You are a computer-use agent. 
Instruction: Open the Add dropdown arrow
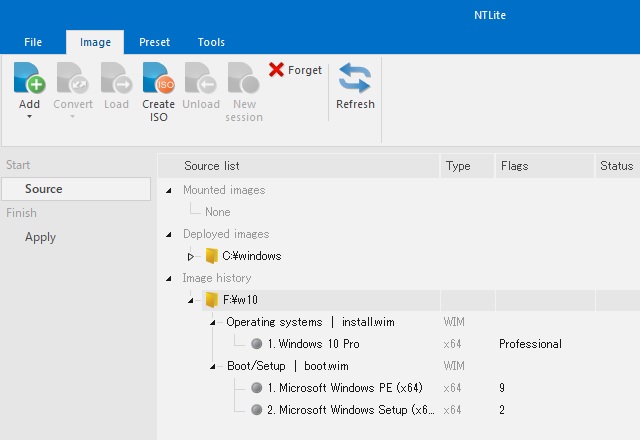point(29,117)
